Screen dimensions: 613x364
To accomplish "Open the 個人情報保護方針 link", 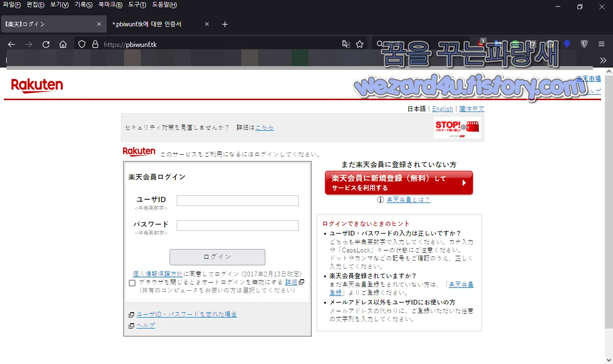I will 158,274.
